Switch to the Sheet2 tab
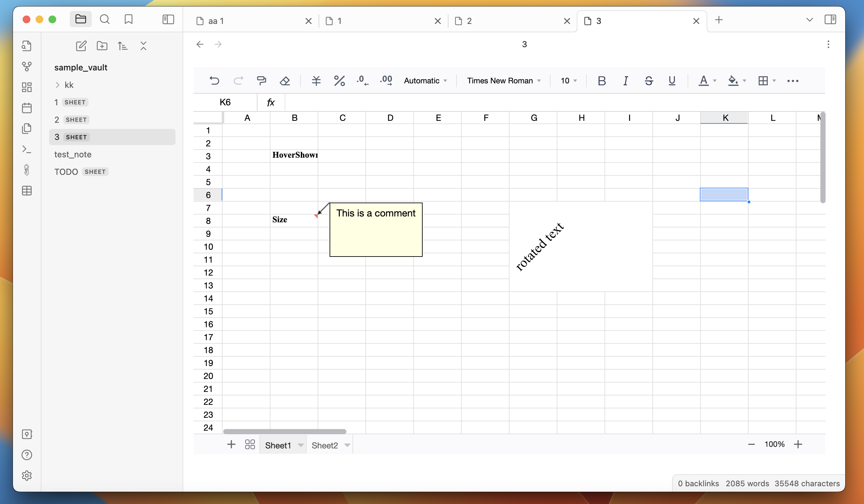This screenshot has width=864, height=504. [324, 445]
